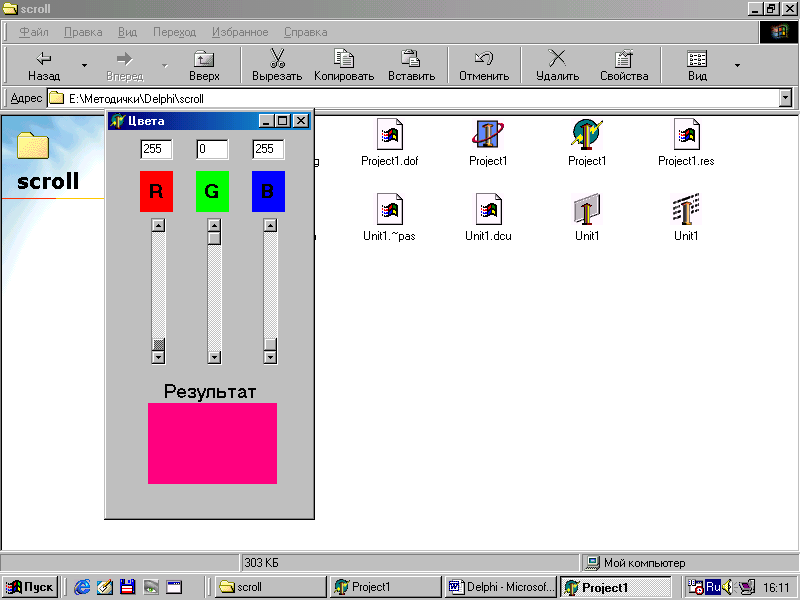Open the Файл menu
The height and width of the screenshot is (600, 800).
coord(34,32)
